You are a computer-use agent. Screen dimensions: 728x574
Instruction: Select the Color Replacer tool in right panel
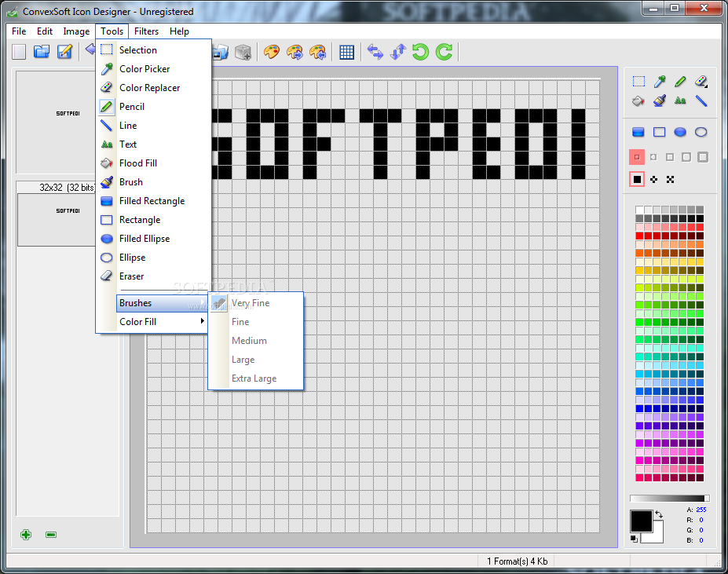point(701,82)
